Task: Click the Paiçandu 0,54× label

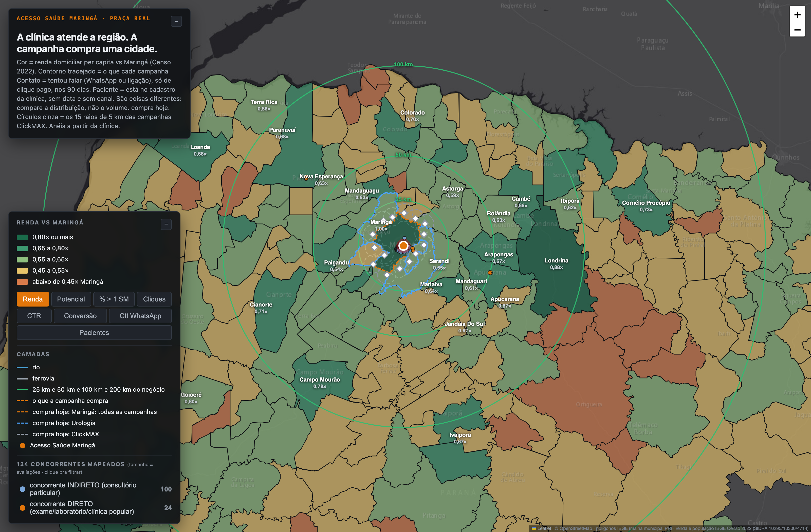Action: point(336,266)
